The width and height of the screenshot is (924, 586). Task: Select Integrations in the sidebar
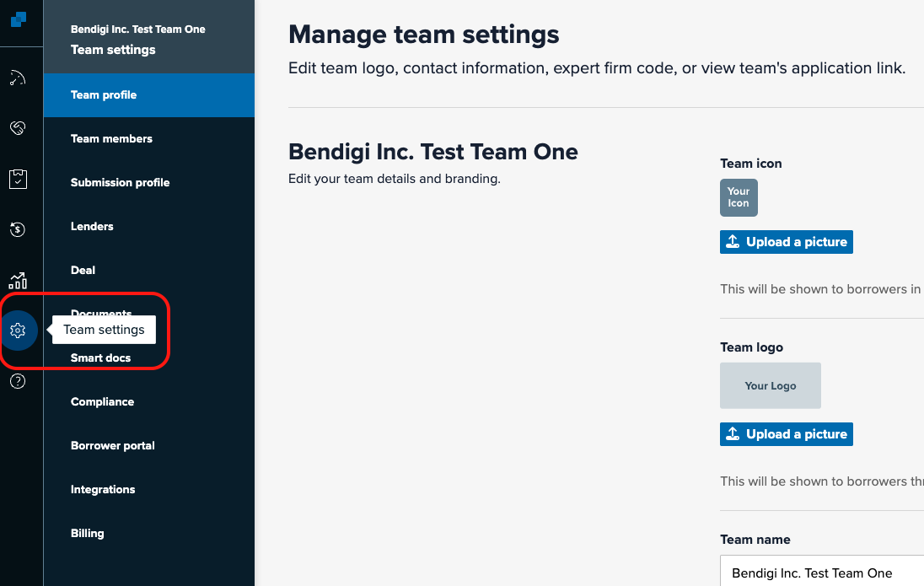point(103,490)
